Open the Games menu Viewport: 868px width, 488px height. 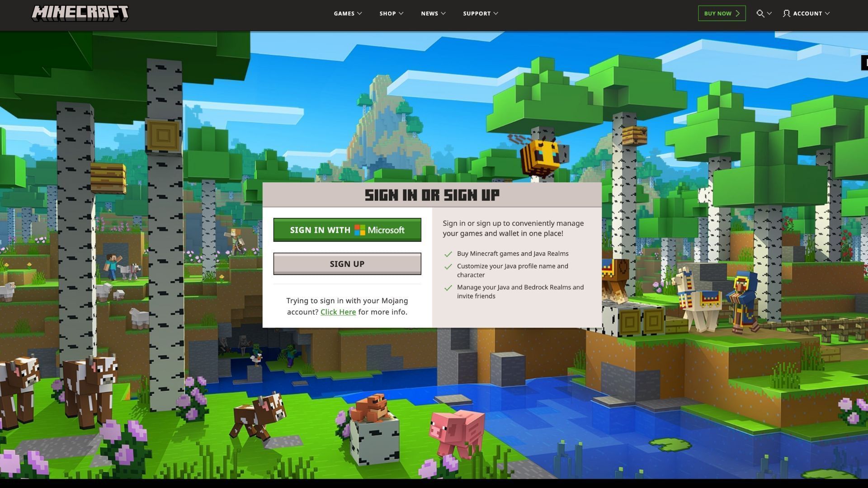(x=348, y=14)
